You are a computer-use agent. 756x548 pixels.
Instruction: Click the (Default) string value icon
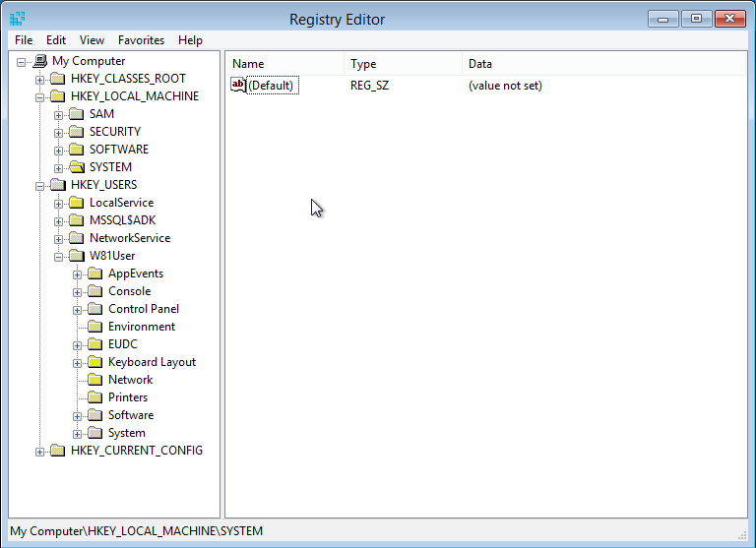(x=238, y=86)
